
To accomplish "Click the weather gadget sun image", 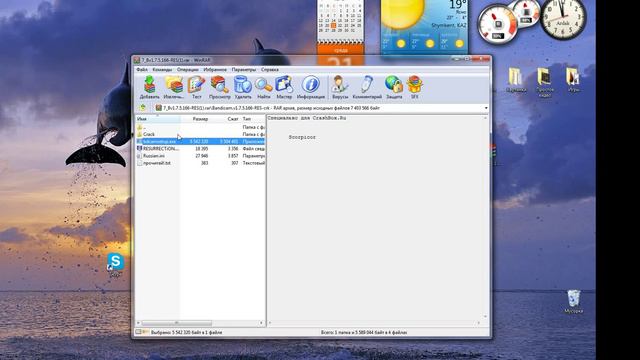I will click(x=402, y=14).
